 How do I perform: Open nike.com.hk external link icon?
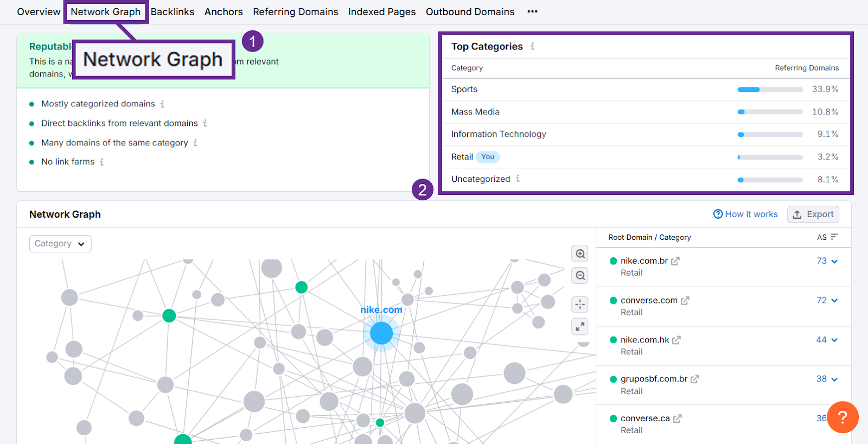(x=676, y=340)
